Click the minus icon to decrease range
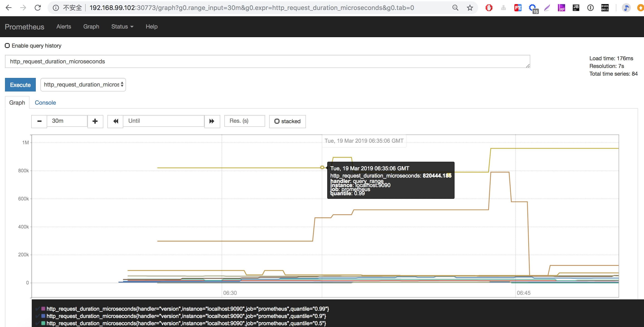 [39, 121]
